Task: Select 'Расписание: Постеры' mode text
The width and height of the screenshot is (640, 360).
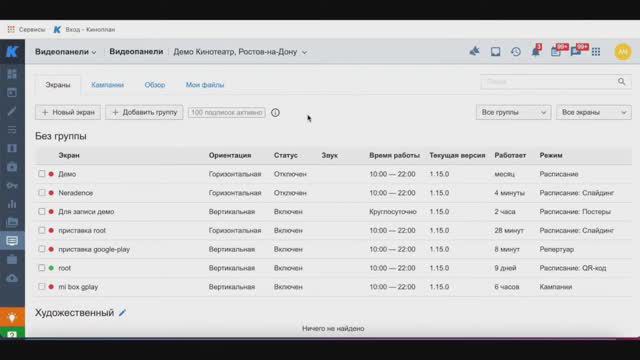Action: (575, 212)
